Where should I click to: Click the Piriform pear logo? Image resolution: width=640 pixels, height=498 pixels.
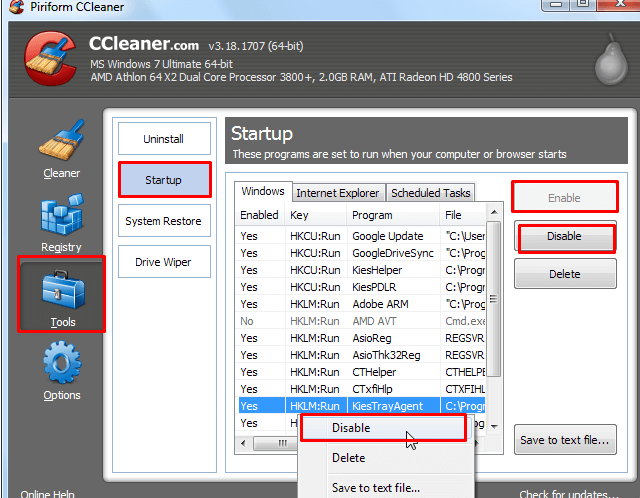(611, 59)
